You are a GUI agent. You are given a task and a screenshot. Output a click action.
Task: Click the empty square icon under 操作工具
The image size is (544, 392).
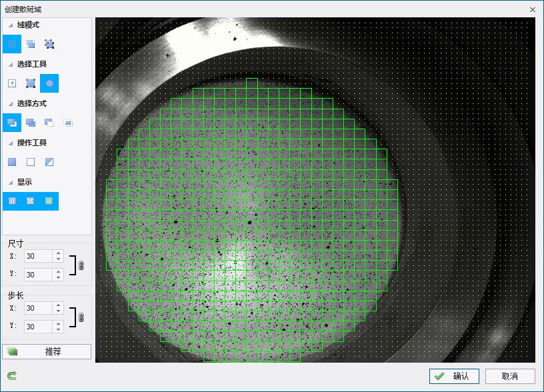[x=31, y=162]
